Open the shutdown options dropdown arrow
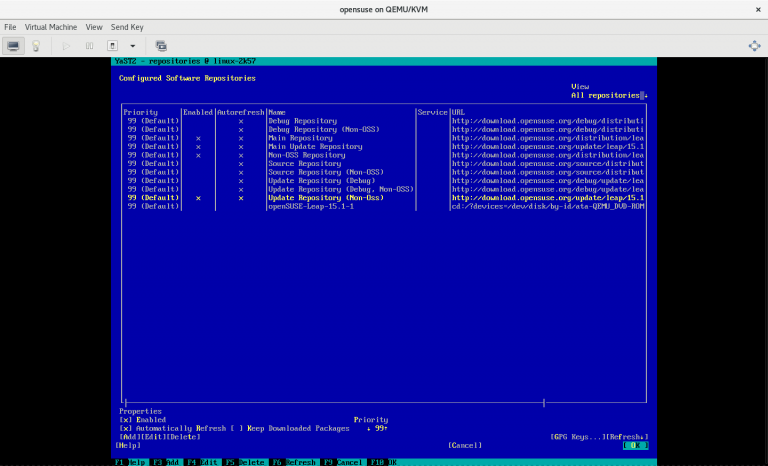The width and height of the screenshot is (768, 466). point(132,46)
